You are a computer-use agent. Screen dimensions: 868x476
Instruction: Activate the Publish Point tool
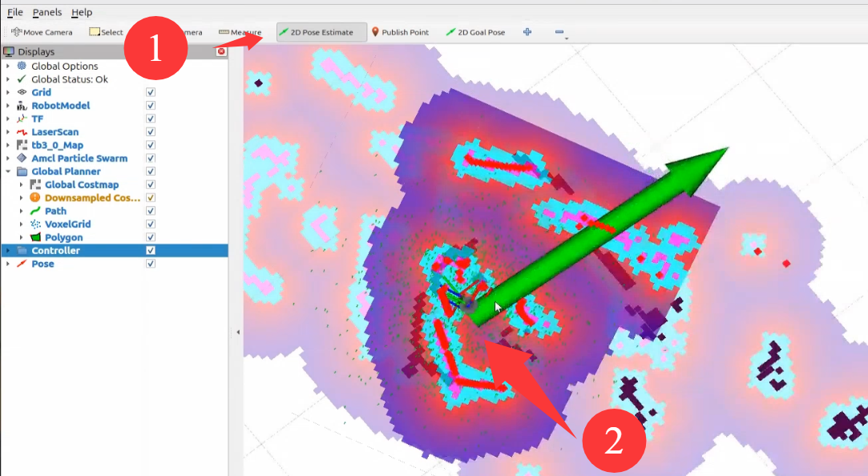point(400,32)
